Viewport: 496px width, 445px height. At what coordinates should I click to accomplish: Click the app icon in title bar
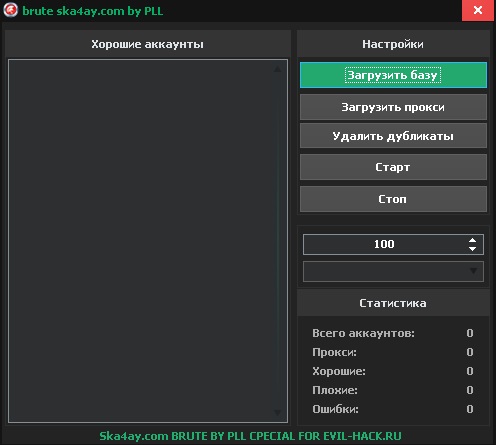(10, 10)
